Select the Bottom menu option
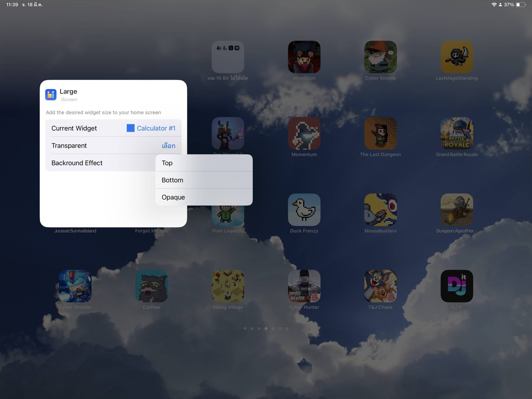The image size is (532, 399). (204, 180)
